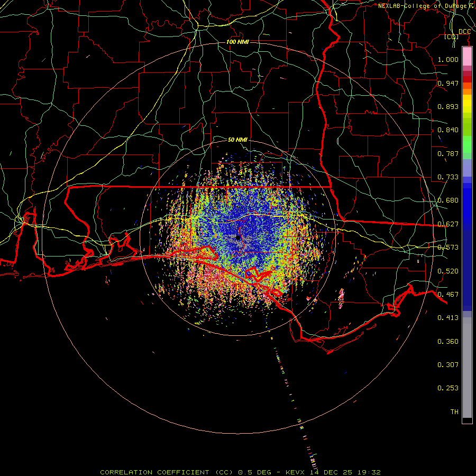This screenshot has height=476, width=476.
Task: Click the 0.947 scale value
Action: (x=448, y=83)
